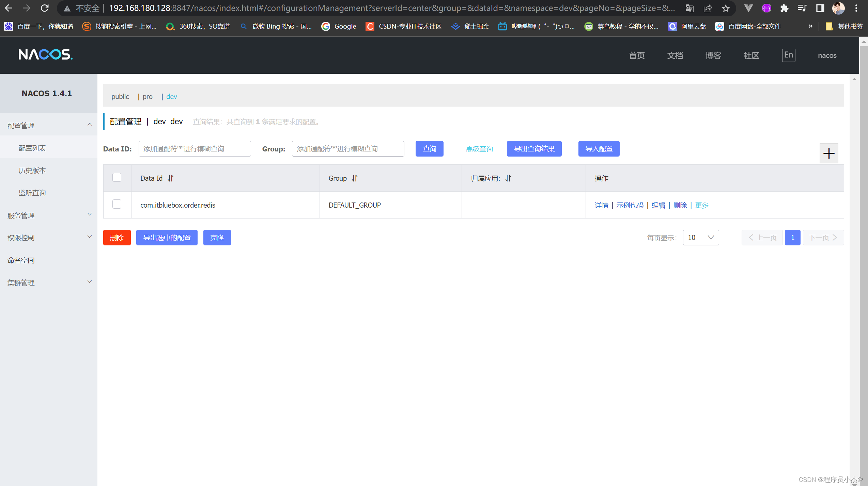868x486 pixels.
Task: Go back with browser back arrow
Action: [x=9, y=8]
